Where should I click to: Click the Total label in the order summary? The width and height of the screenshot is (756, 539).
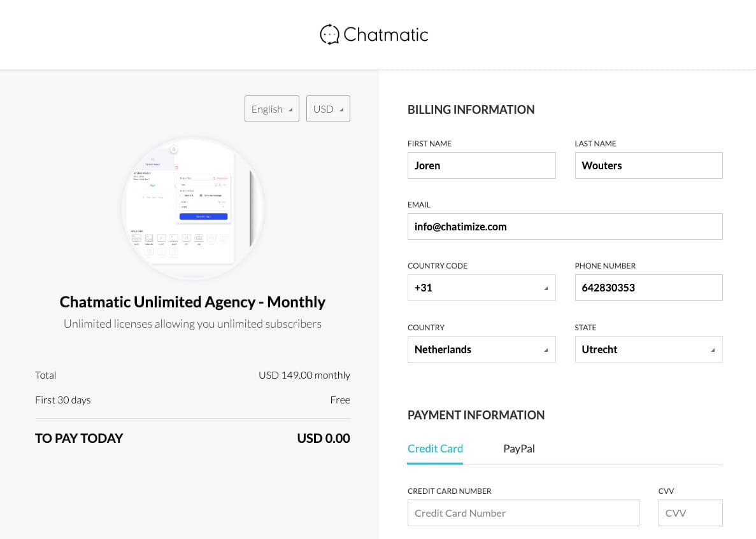(45, 375)
